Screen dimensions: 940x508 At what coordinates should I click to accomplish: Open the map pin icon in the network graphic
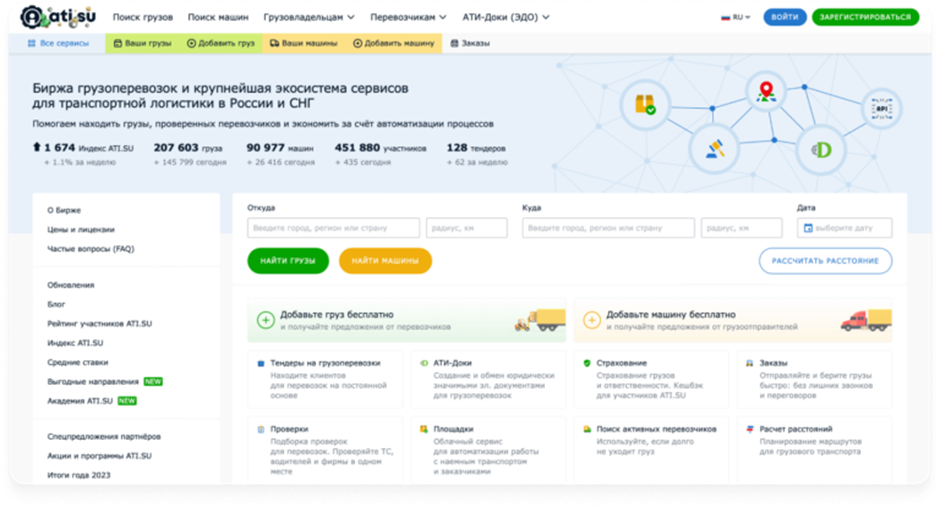766,92
